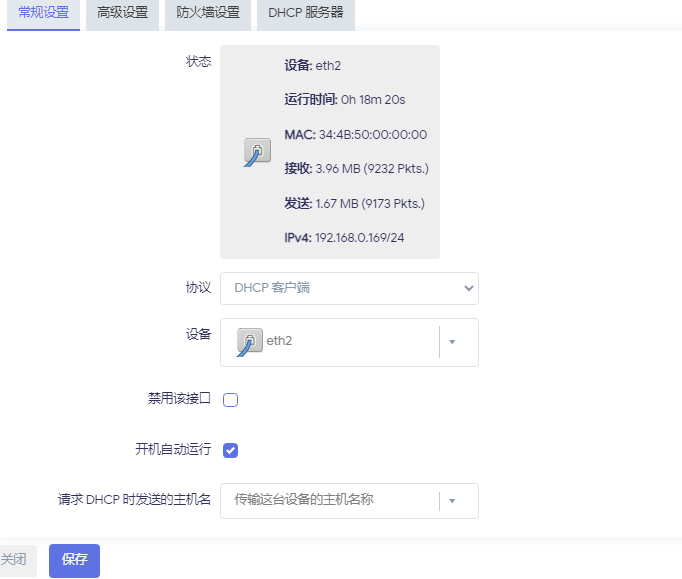Image resolution: width=682 pixels, height=579 pixels.
Task: Open the DHCP 服务器 tab
Action: 306,13
